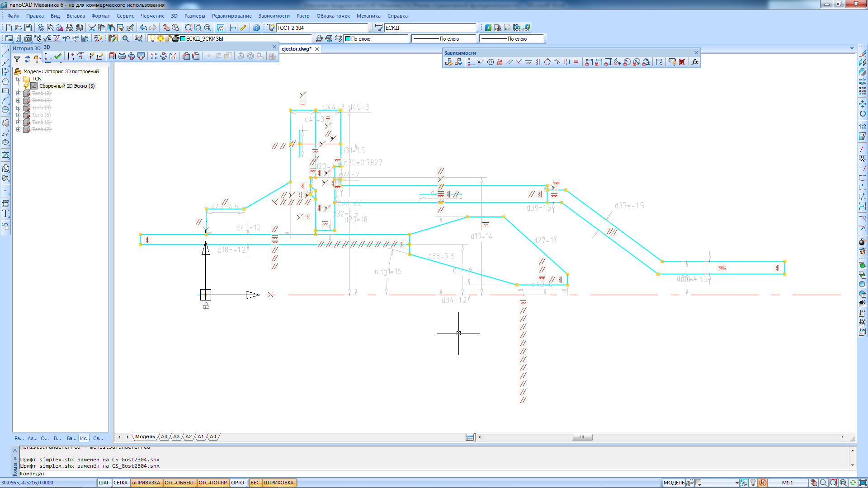Create a new document icon

coord(9,28)
